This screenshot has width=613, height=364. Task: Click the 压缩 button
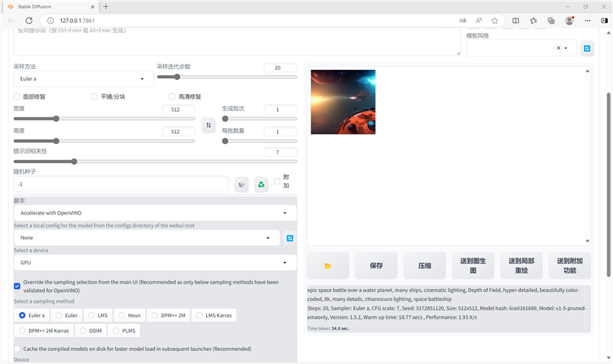click(x=425, y=266)
